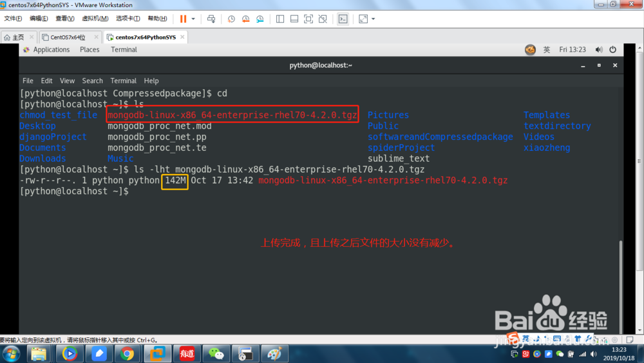The width and height of the screenshot is (644, 363).
Task: Close the centos7x64PythonSYS tab
Action: [182, 37]
